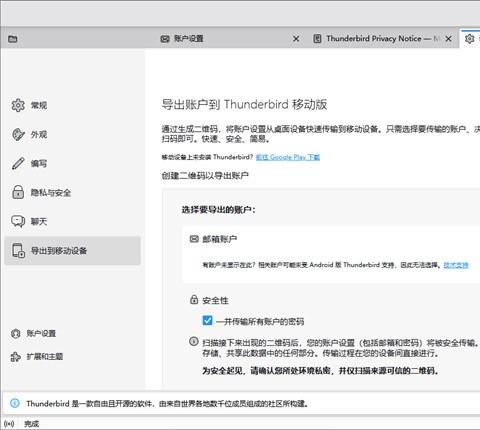480x430 pixels.
Task: Click the mobile export device icon
Action: click(x=18, y=251)
